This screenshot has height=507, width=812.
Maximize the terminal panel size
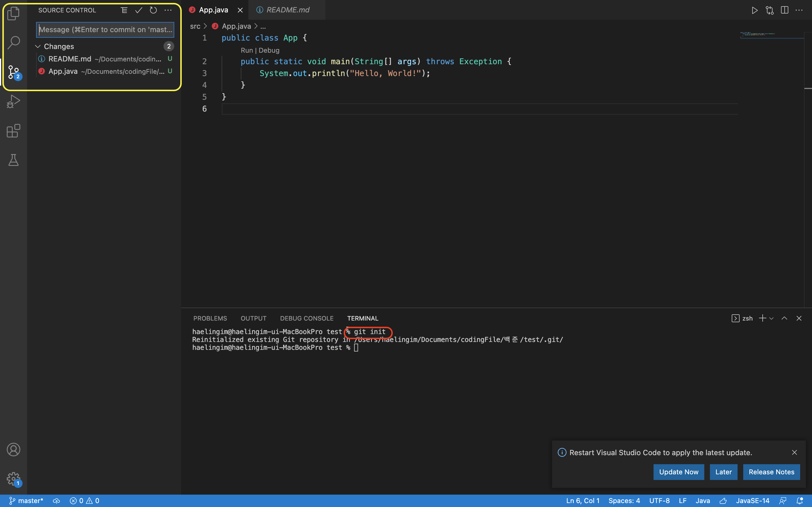[x=784, y=318]
